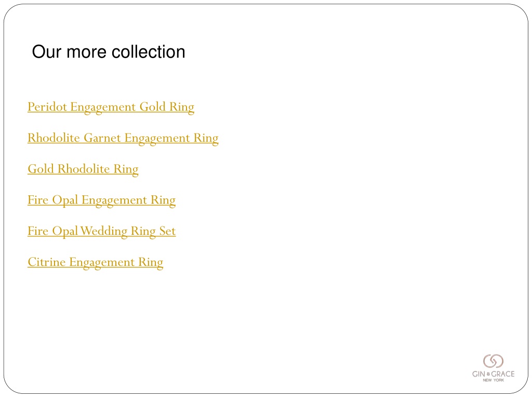Select the 'Our more collection' heading
The height and width of the screenshot is (399, 532).
coord(109,52)
